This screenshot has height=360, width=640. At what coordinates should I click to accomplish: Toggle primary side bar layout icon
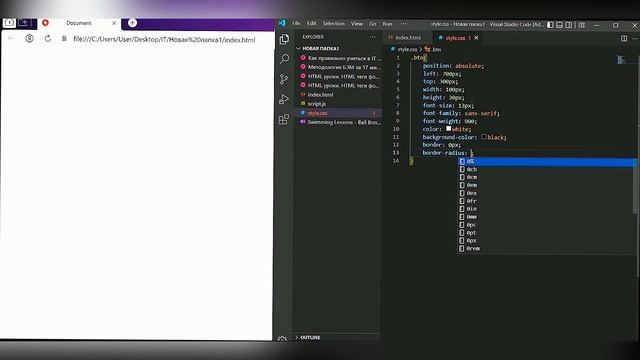pyautogui.click(x=550, y=25)
